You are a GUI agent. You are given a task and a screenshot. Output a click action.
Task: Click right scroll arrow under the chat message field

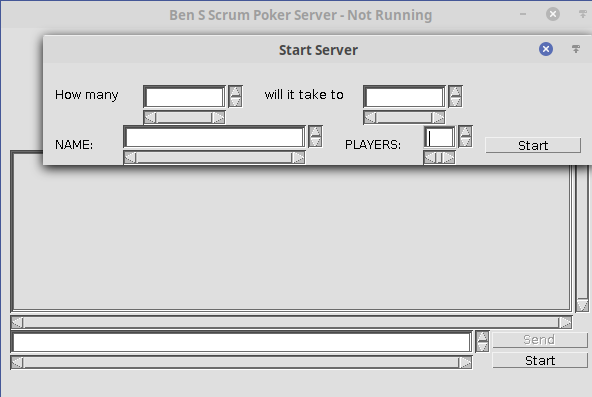tap(465, 363)
